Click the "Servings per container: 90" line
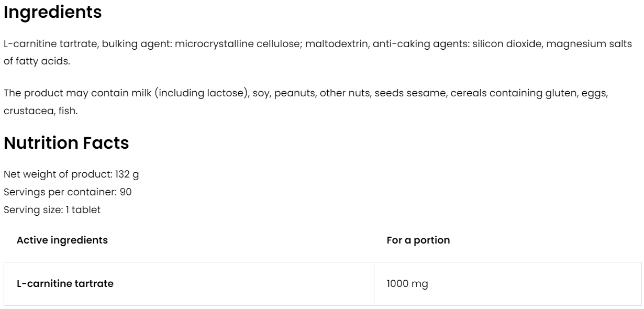Screen dimensions: 644x309 pos(68,192)
